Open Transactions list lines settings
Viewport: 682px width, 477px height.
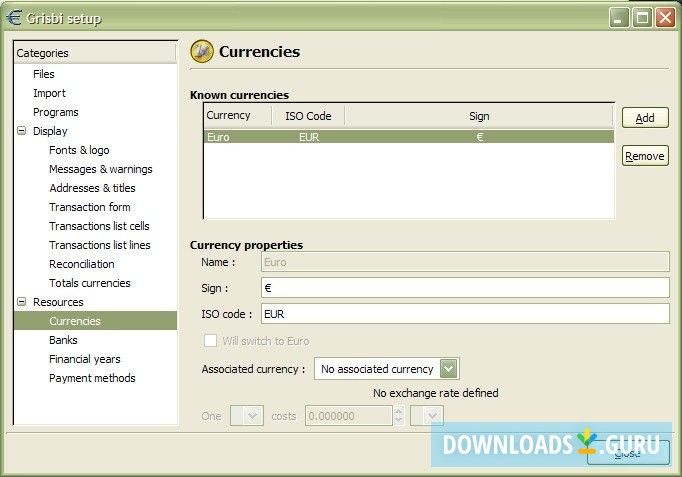point(100,245)
